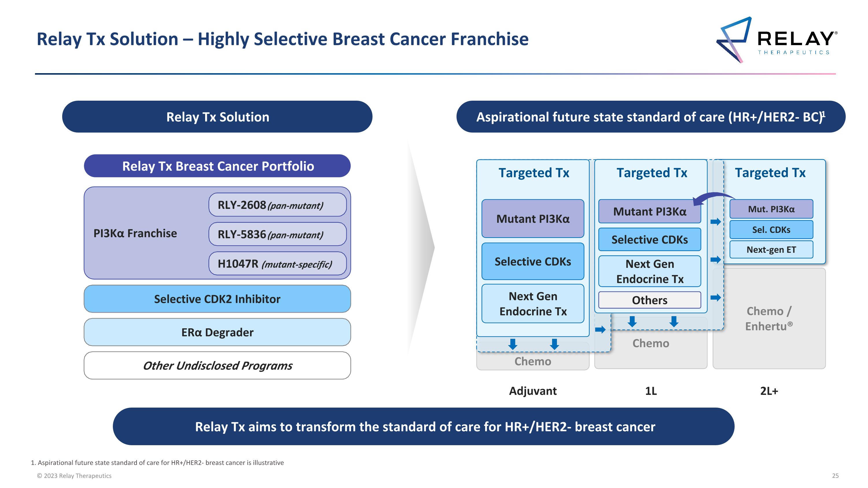This screenshot has width=868, height=488.
Task: Select the ERα Degrader bar
Action: tap(217, 332)
